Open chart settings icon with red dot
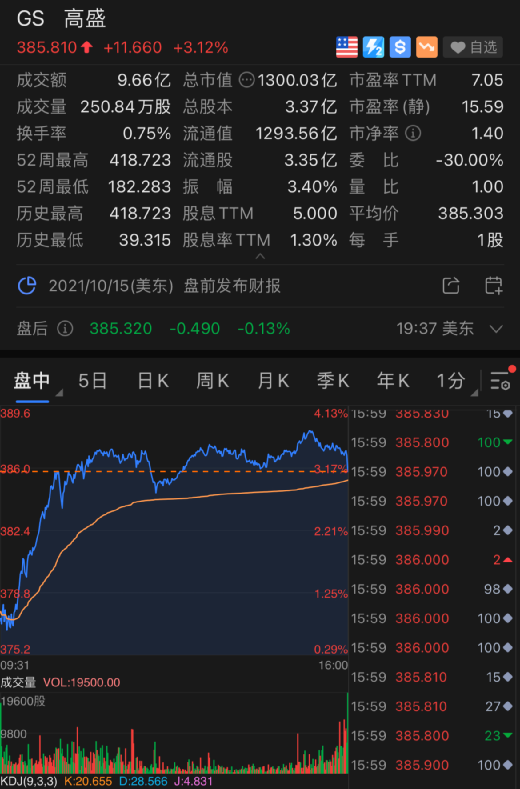The image size is (520, 789). [x=501, y=378]
